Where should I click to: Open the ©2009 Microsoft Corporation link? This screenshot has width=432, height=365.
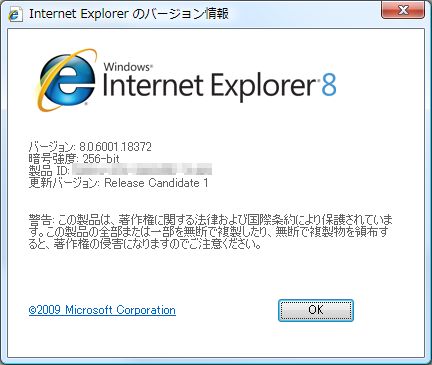point(102,310)
